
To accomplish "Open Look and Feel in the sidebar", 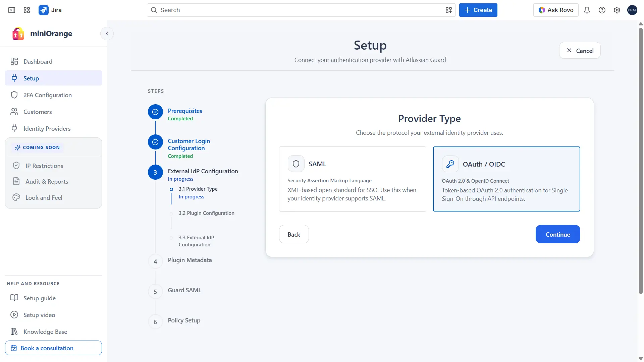I will 54,197.
